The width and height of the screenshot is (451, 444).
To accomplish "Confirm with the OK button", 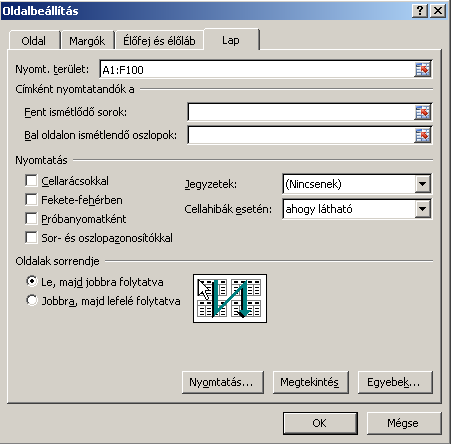I will coord(320,423).
